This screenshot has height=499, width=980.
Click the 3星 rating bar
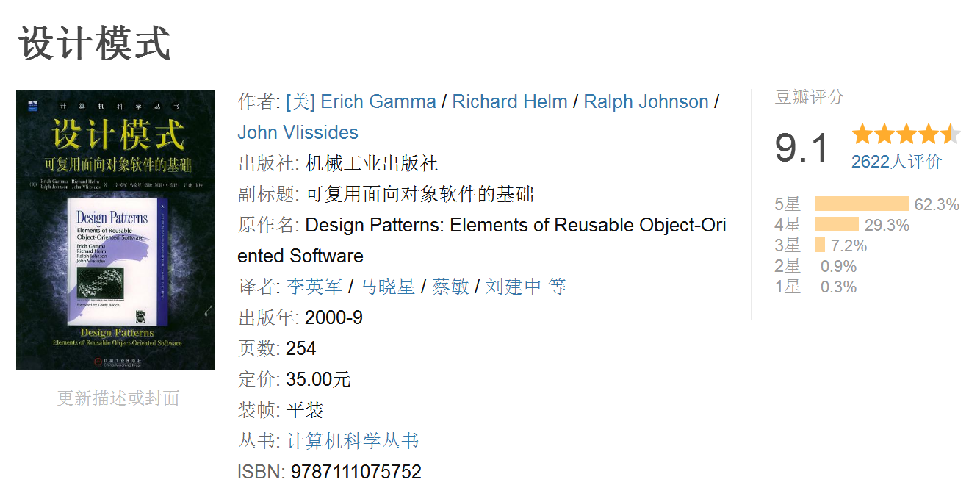coord(820,245)
